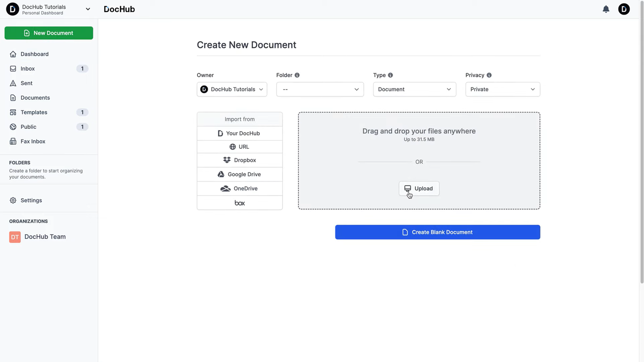The width and height of the screenshot is (644, 362).
Task: Click the page vertical scrollbar
Action: point(642,142)
